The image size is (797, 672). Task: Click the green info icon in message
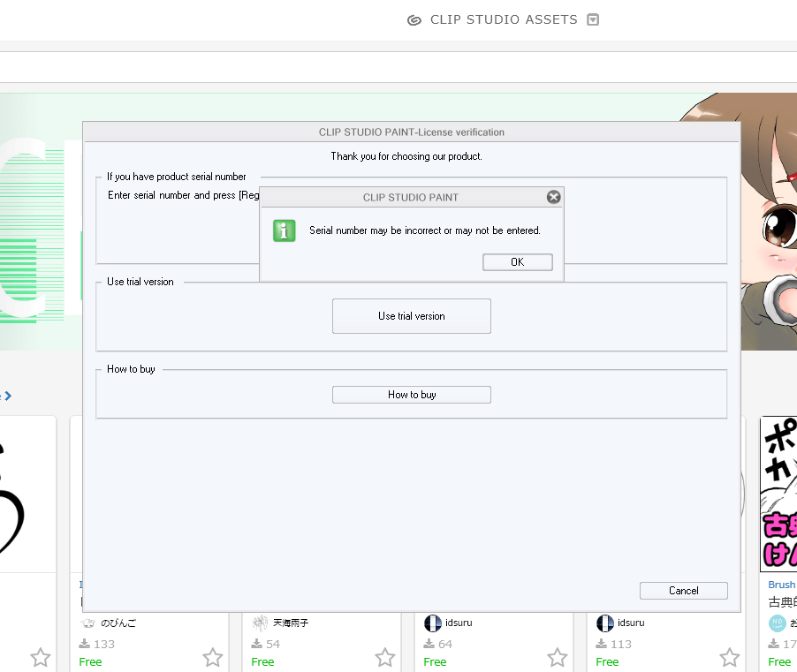tap(285, 231)
